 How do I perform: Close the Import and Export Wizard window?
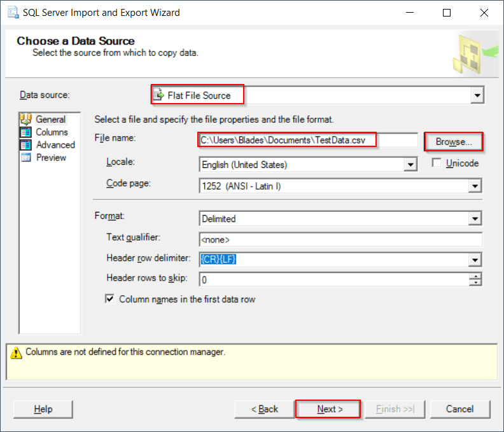coord(484,13)
